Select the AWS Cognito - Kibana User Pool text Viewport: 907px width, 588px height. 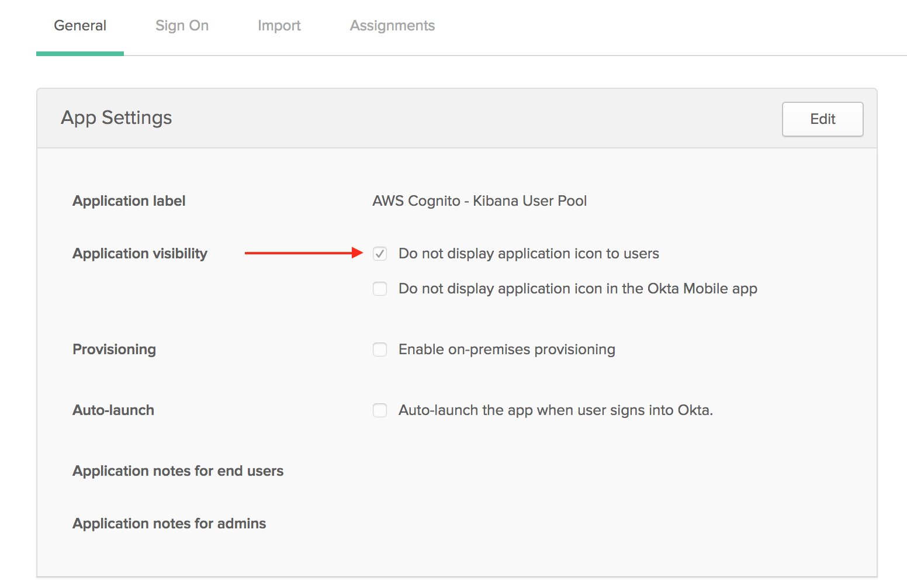point(479,201)
